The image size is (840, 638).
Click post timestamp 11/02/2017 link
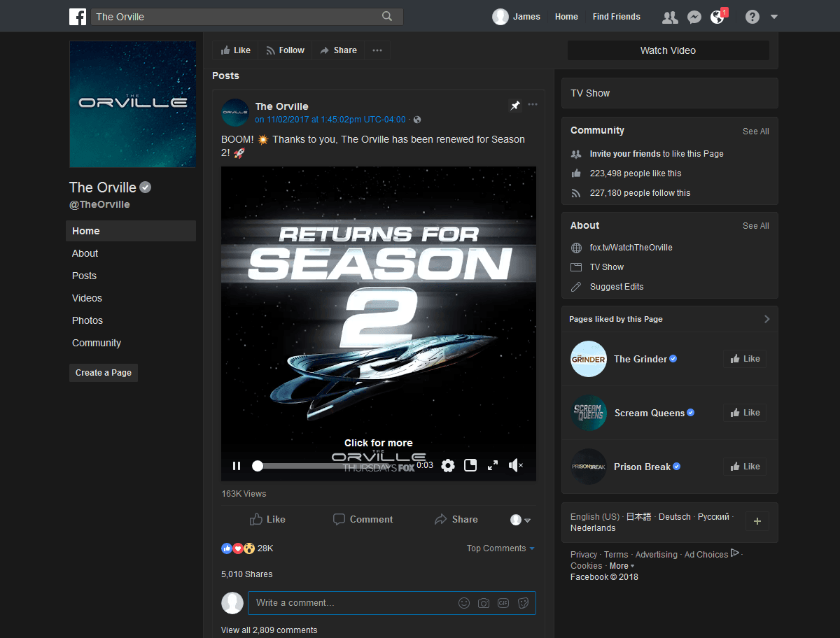[x=330, y=120]
